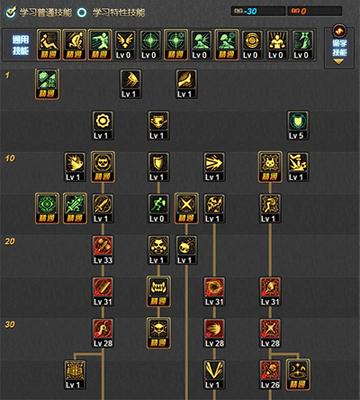This screenshot has width=360, height=400.
Task: Select the golden wings Lv 0 common skill
Action: (125, 45)
